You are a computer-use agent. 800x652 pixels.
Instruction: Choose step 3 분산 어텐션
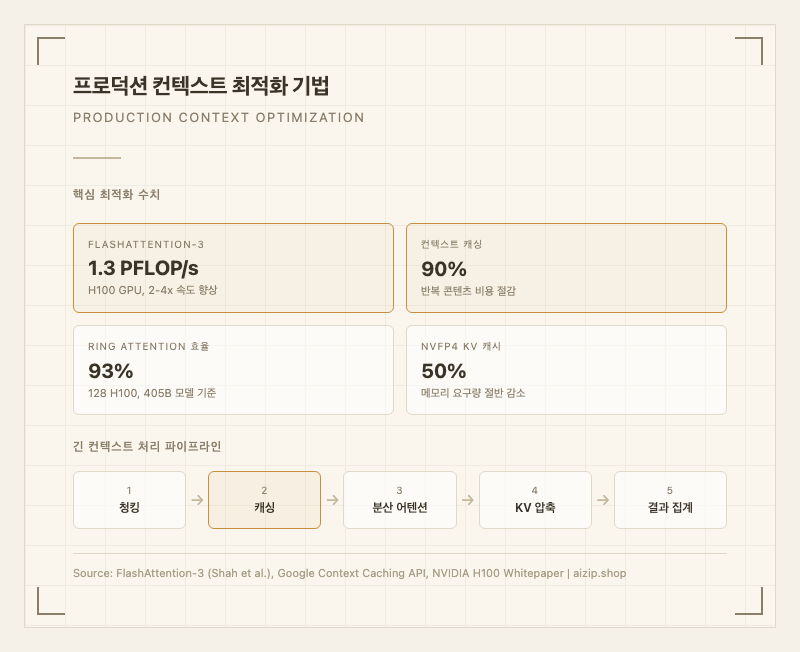pyautogui.click(x=399, y=500)
